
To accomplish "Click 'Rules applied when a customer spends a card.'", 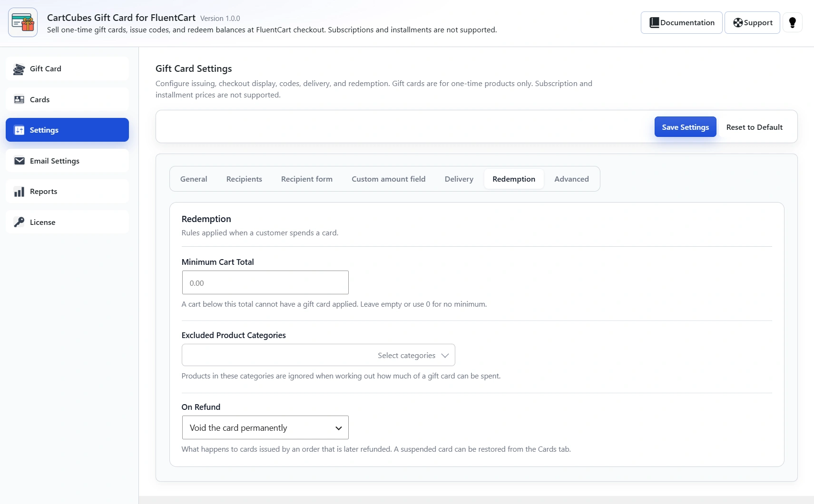I will click(260, 233).
